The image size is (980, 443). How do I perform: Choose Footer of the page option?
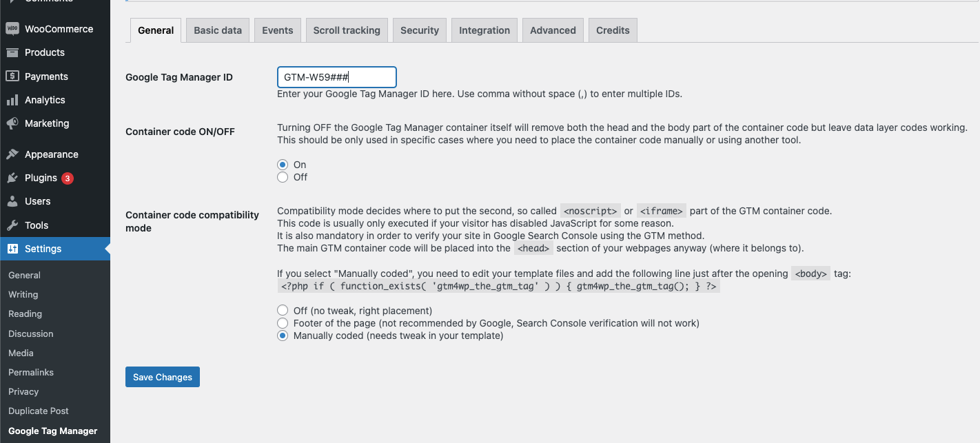coord(283,323)
